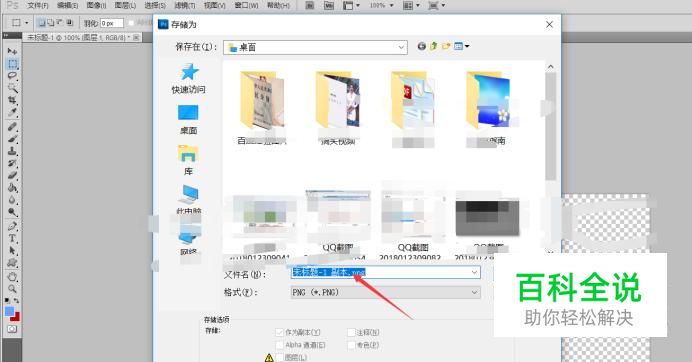
Task: Select the Lasso tool
Action: coord(12,76)
